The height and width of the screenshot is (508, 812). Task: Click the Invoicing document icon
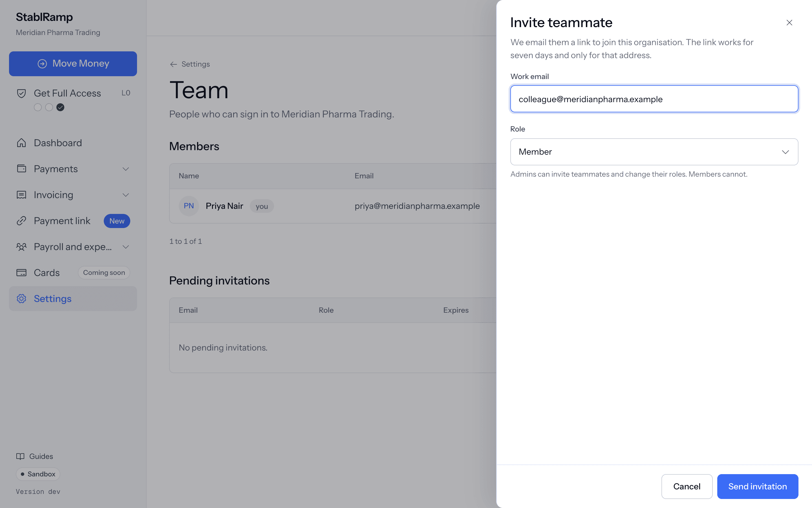[x=21, y=195]
